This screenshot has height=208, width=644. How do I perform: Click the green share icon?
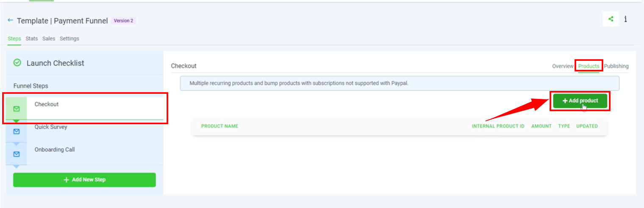(x=611, y=19)
